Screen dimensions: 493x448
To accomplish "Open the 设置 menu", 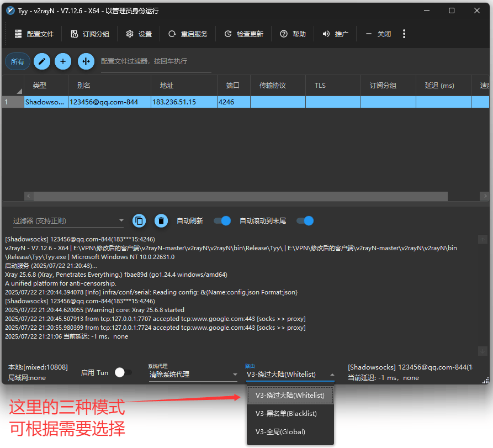I will point(139,34).
